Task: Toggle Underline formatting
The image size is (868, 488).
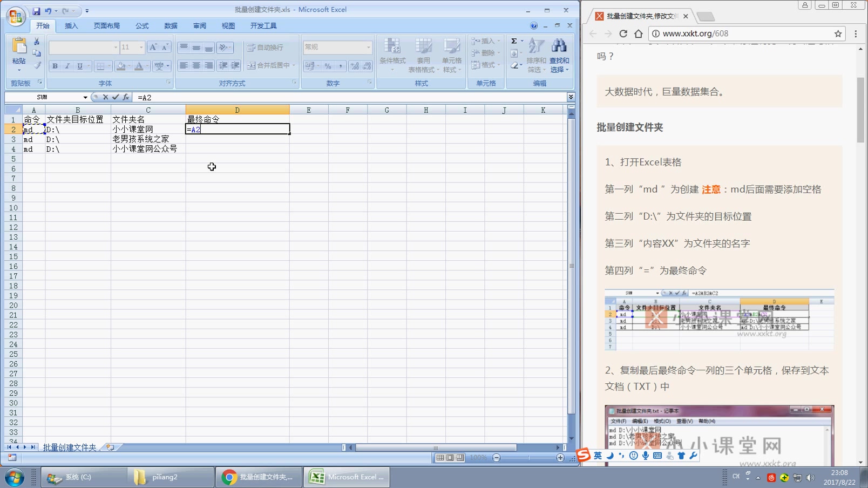Action: 79,66
